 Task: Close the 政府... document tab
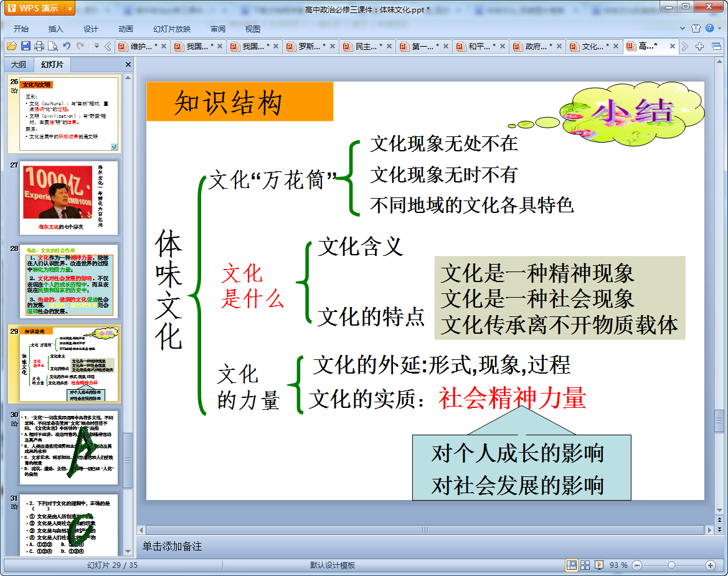point(559,46)
